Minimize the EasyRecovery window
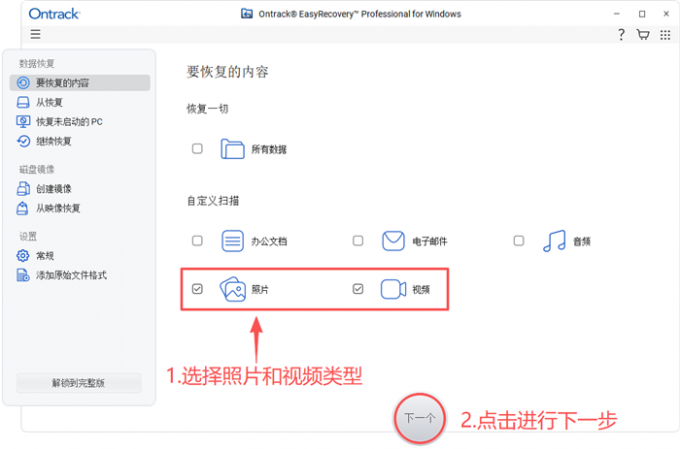This screenshot has width=680, height=449. pyautogui.click(x=617, y=14)
